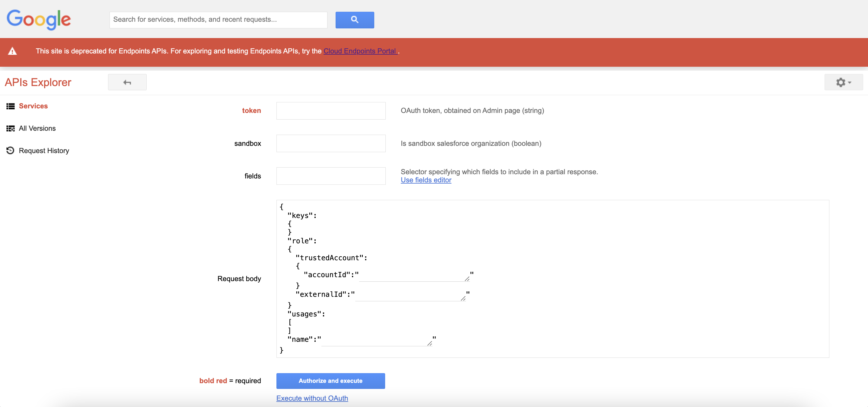868x407 pixels.
Task: Click the Services menu label text
Action: 33,106
